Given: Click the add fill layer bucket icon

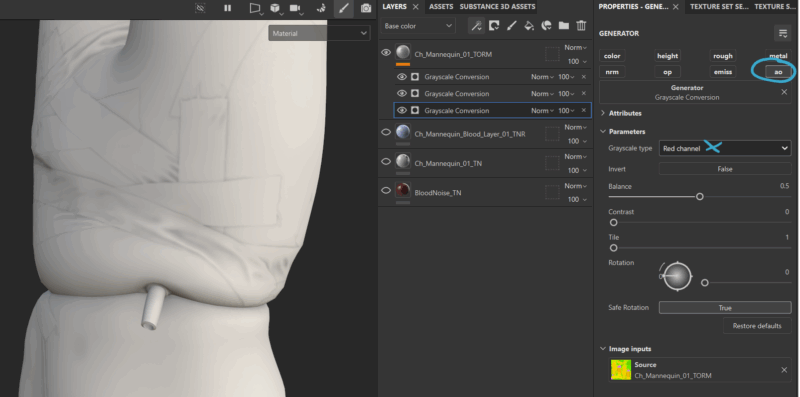Looking at the screenshot, I should click(529, 26).
